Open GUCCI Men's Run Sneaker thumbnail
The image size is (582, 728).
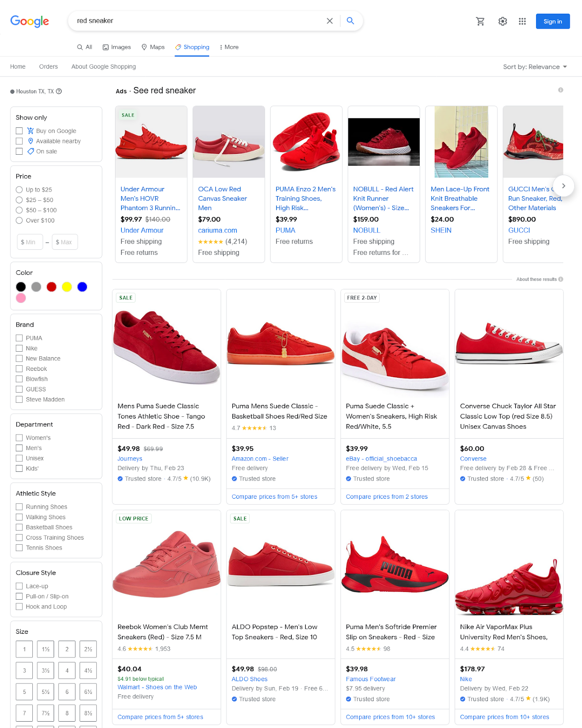point(533,142)
